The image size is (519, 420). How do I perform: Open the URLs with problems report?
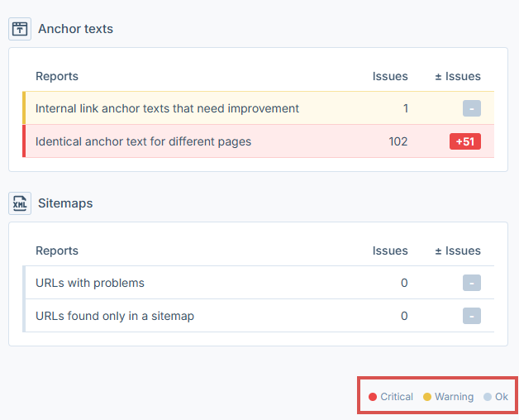pyautogui.click(x=90, y=283)
